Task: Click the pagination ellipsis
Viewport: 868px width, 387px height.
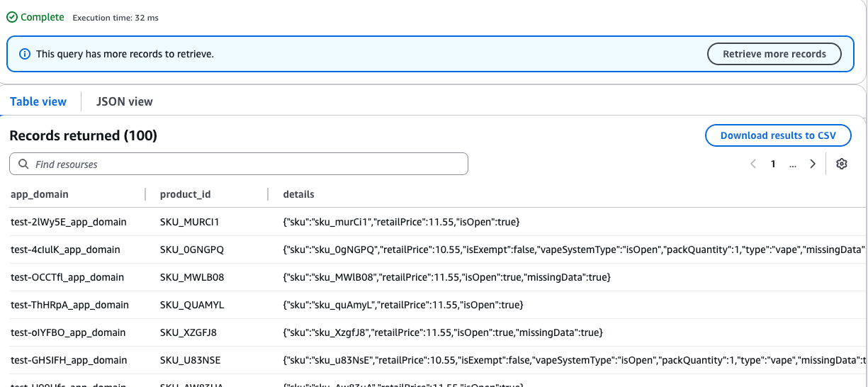Action: coord(792,164)
